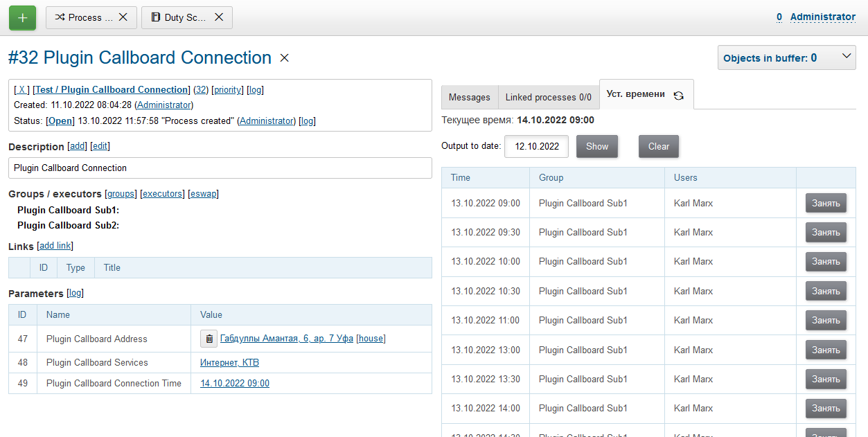Click the green plus button
Screen dimensions: 868x437
(22, 17)
